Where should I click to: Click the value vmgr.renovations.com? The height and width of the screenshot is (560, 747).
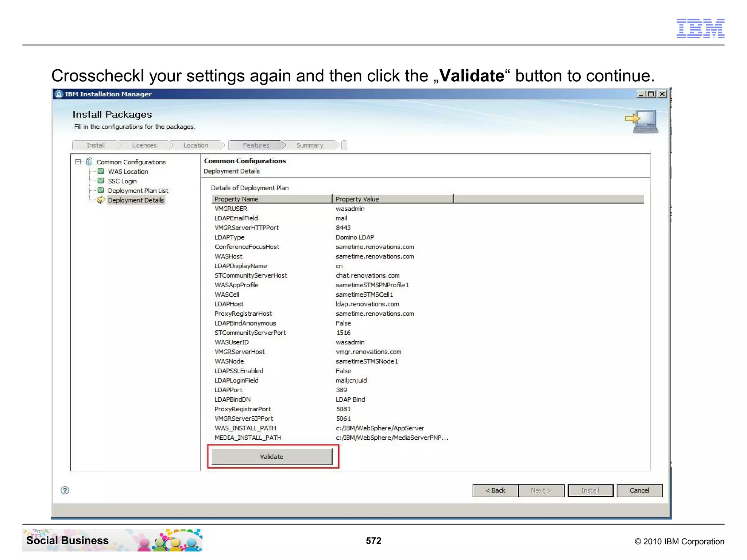pyautogui.click(x=368, y=351)
